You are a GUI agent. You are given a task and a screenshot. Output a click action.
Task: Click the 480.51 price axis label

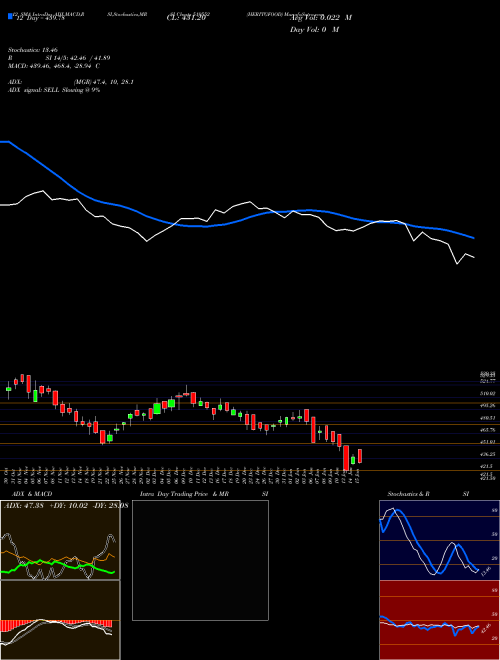489,418
